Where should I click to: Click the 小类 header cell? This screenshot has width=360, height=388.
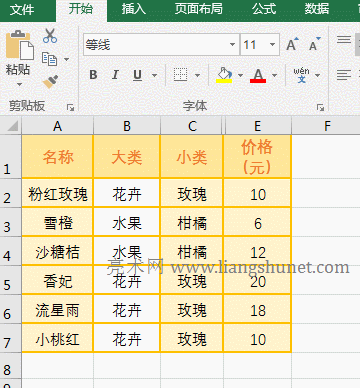click(192, 157)
